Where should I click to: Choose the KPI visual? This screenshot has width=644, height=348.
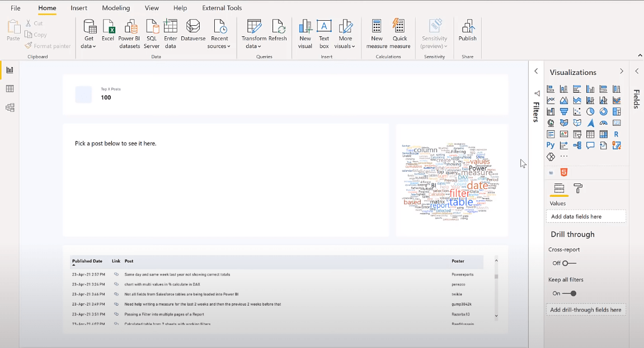(x=564, y=134)
